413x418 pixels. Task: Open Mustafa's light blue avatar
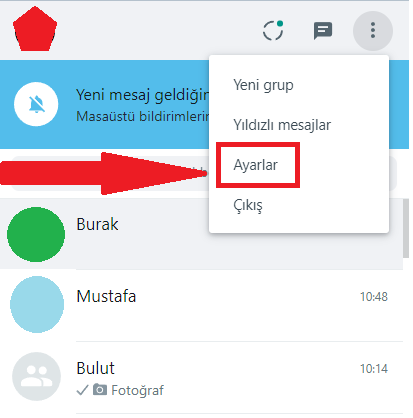pyautogui.click(x=37, y=304)
